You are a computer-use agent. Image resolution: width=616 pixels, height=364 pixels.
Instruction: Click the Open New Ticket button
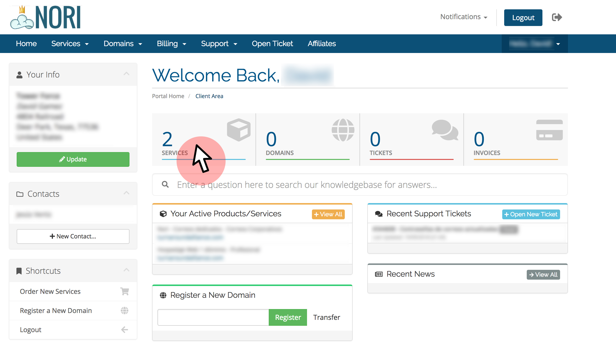click(x=531, y=214)
